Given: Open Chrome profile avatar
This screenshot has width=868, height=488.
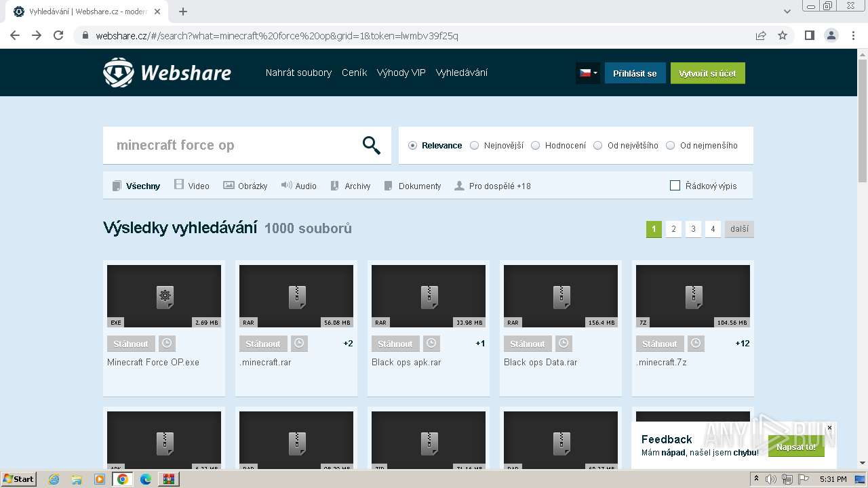Looking at the screenshot, I should click(831, 35).
